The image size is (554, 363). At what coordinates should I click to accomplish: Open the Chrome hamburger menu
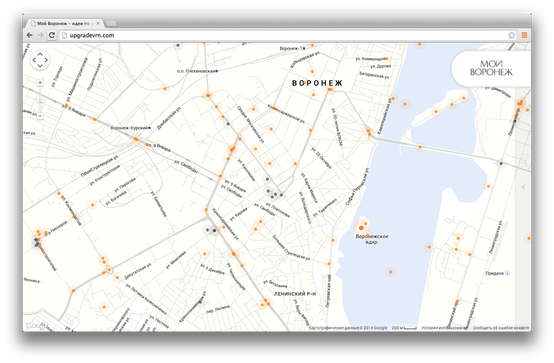524,35
